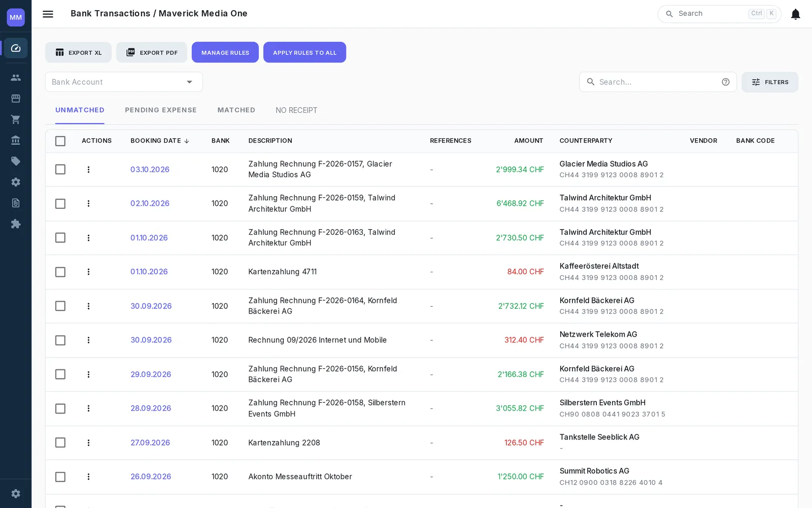
Task: Switch to the Pending Expense tab
Action: pyautogui.click(x=161, y=110)
